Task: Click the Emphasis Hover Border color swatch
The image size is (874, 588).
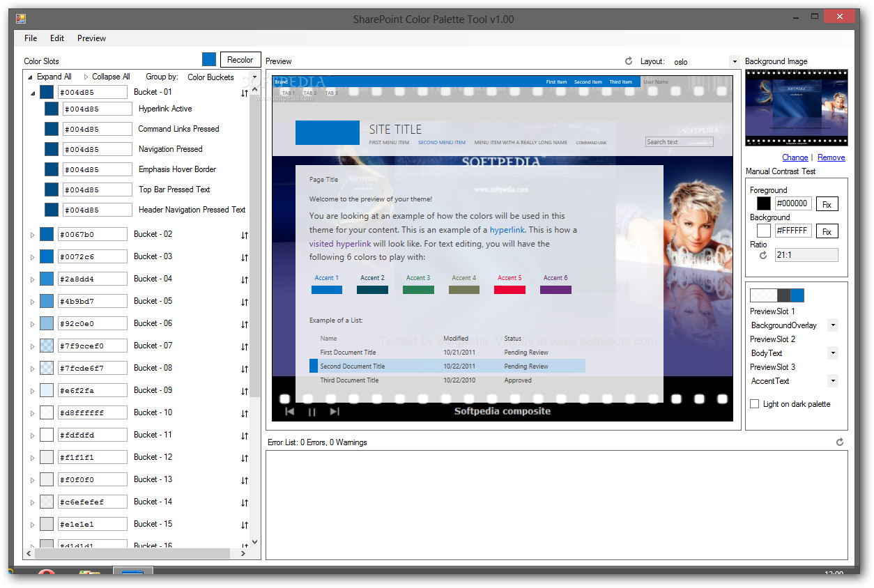Action: coord(52,169)
